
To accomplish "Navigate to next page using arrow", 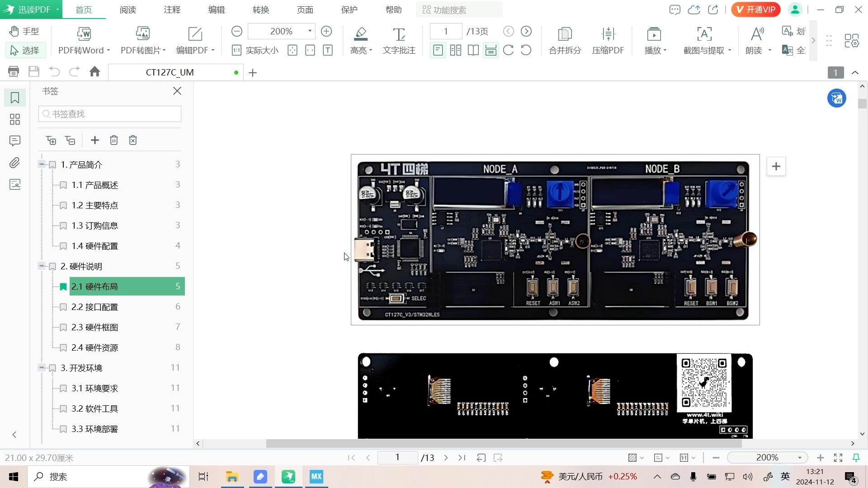I will click(445, 458).
